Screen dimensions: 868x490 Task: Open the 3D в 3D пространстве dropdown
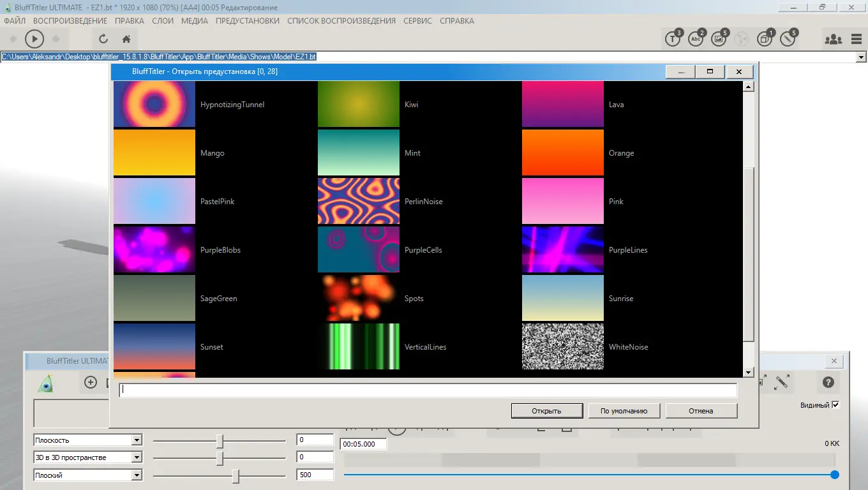136,457
